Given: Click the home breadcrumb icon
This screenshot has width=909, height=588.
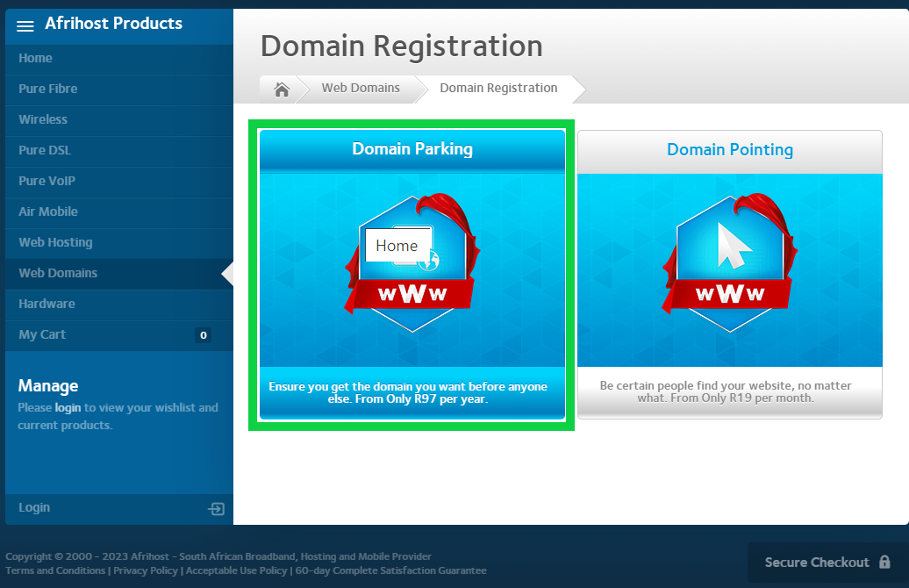Looking at the screenshot, I should pyautogui.click(x=282, y=89).
